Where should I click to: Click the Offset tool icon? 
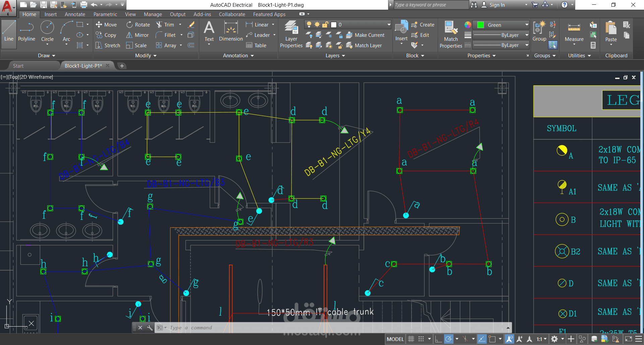(191, 45)
